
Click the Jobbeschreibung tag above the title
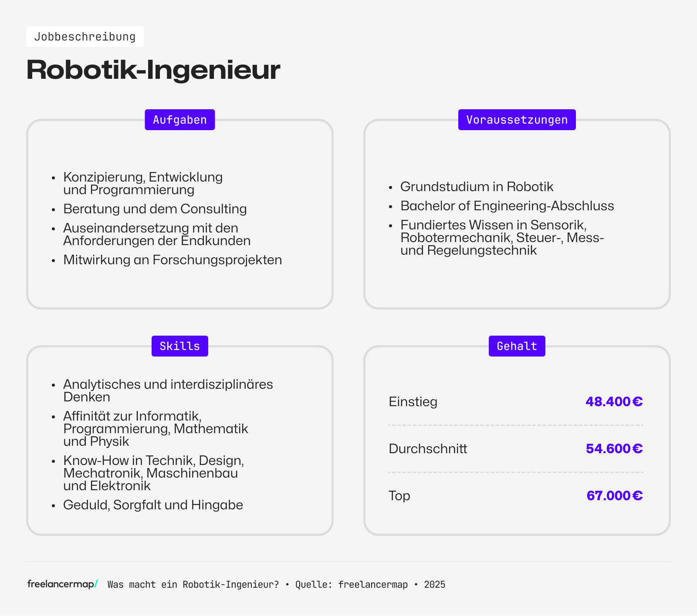click(x=85, y=37)
